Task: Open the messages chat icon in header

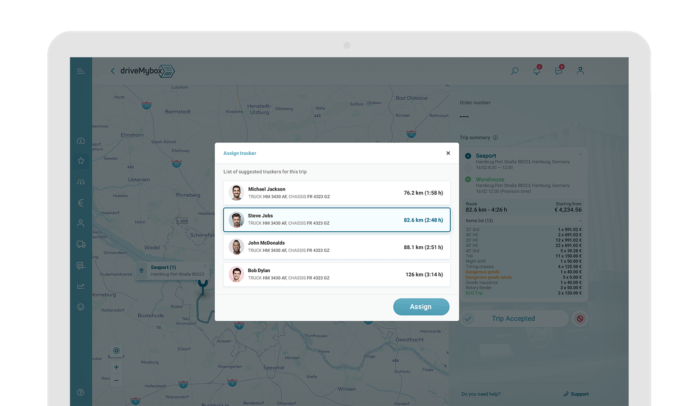Action: point(558,70)
